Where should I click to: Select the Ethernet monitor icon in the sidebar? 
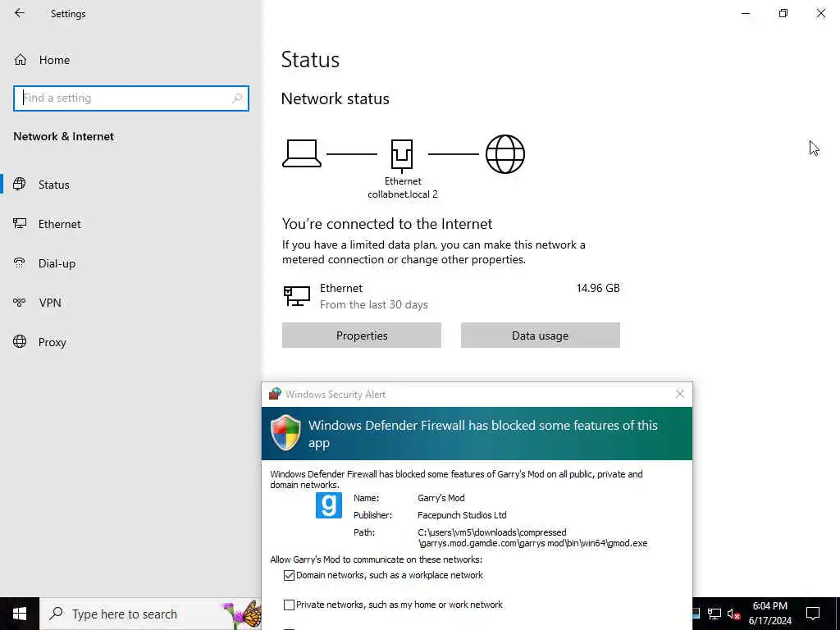click(20, 224)
